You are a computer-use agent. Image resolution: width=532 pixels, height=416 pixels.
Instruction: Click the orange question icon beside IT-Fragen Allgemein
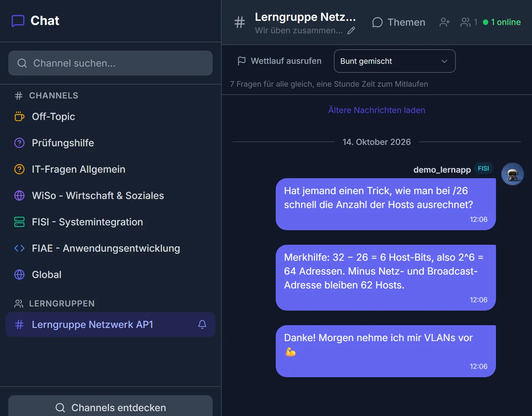tap(19, 169)
